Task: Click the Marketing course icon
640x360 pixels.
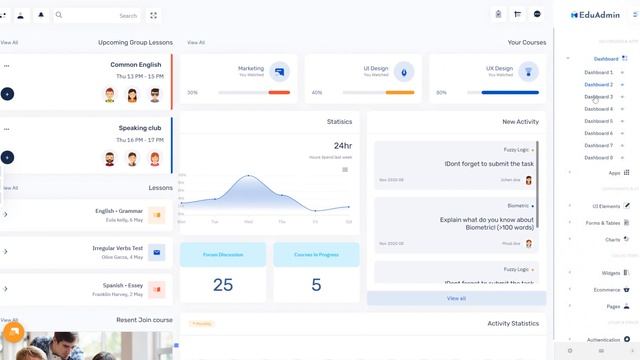Action: coord(280,72)
